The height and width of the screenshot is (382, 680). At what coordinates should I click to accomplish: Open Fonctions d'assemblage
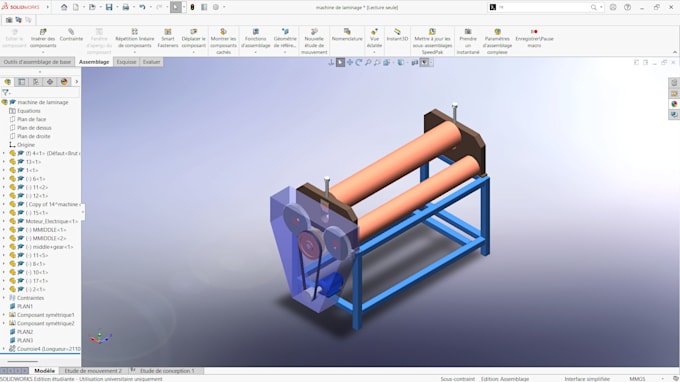pos(255,39)
